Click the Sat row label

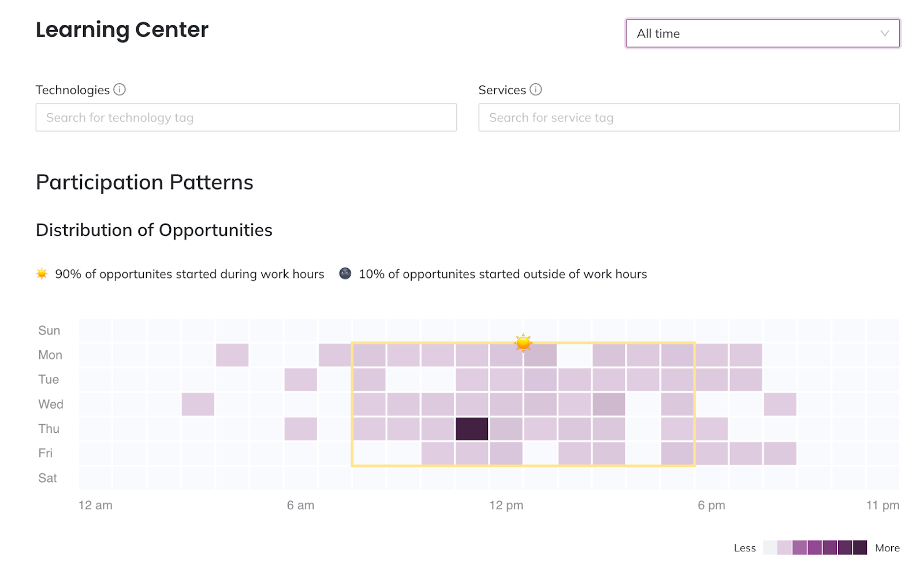point(47,478)
